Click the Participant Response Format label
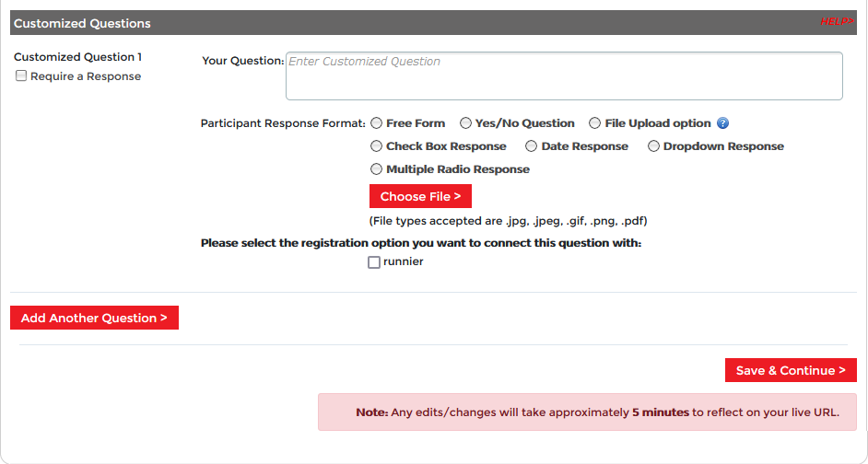 point(283,123)
